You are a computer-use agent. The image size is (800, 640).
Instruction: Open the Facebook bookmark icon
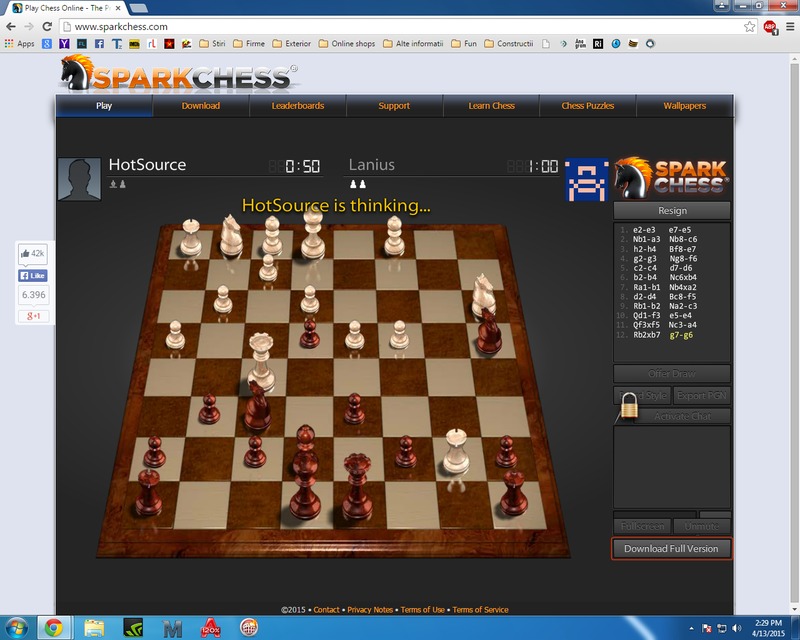[99, 44]
